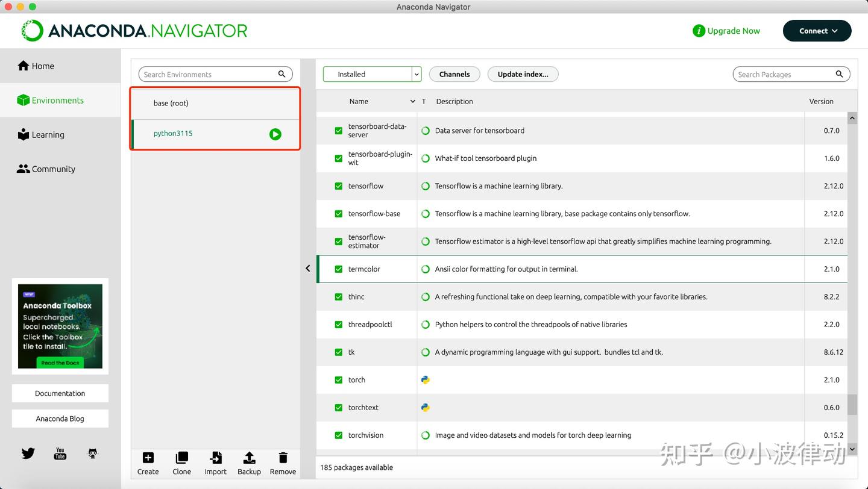
Task: Toggle the tensorboard-plugin-wit checkbox
Action: (339, 158)
